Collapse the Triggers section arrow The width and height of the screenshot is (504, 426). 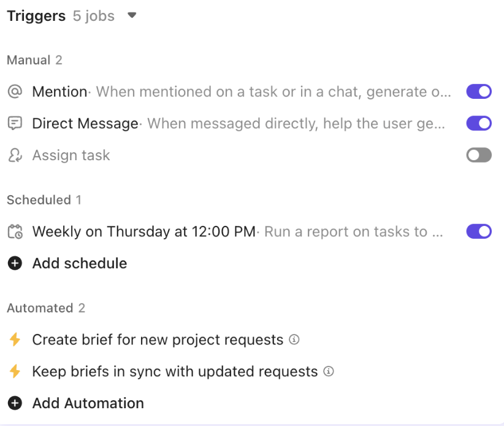(x=132, y=15)
